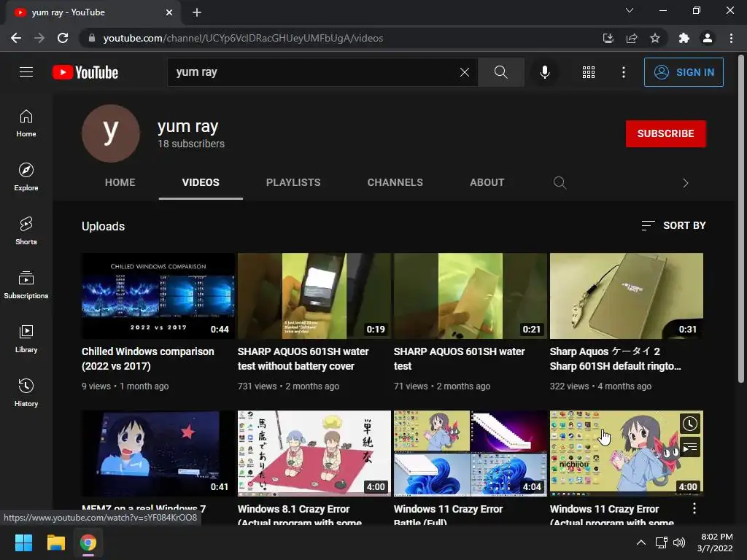Open the YouTube hamburger guide menu
Viewport: 747px width, 560px height.
tap(26, 72)
